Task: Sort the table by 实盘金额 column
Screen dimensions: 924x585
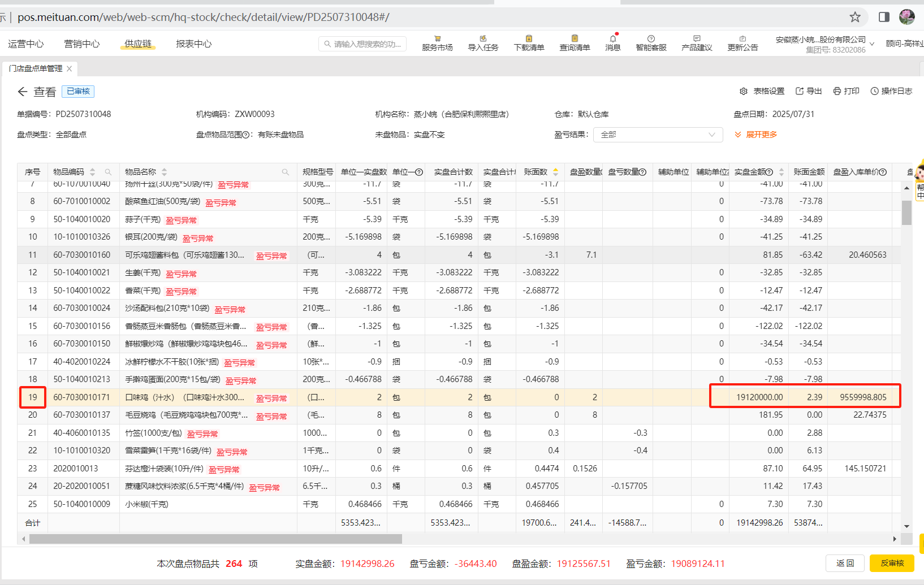Action: tap(781, 172)
